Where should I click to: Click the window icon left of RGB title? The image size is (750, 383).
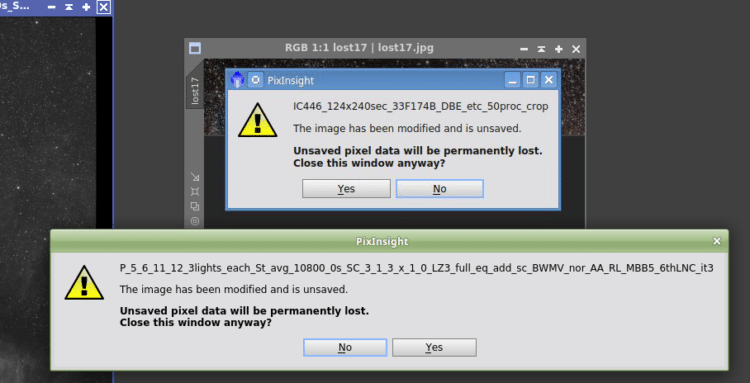point(195,48)
